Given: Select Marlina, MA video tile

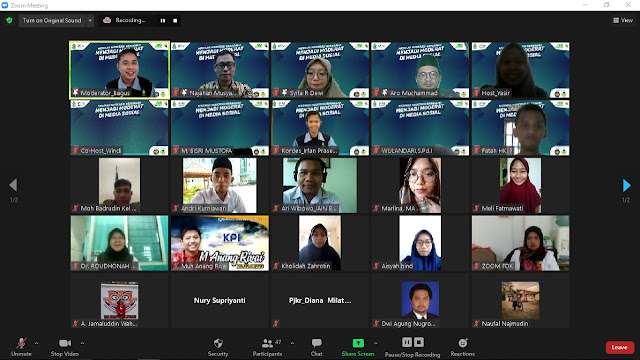Looking at the screenshot, I should [420, 185].
